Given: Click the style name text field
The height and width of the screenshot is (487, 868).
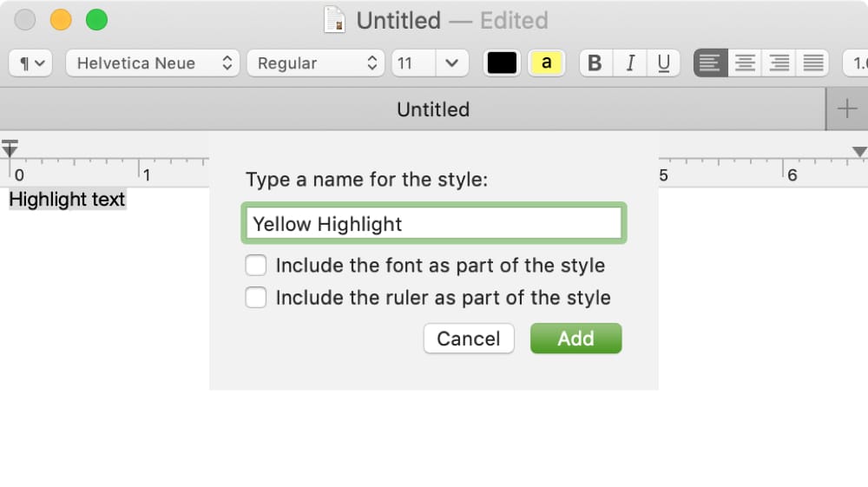Looking at the screenshot, I should click(x=434, y=223).
